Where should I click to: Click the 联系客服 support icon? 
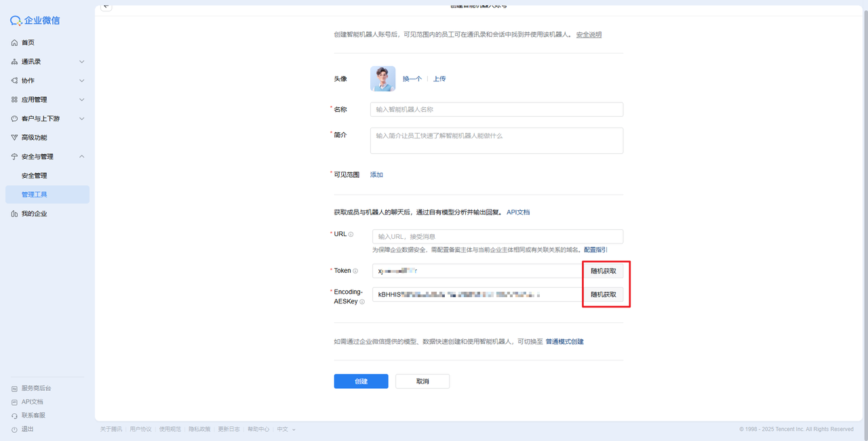click(15, 415)
